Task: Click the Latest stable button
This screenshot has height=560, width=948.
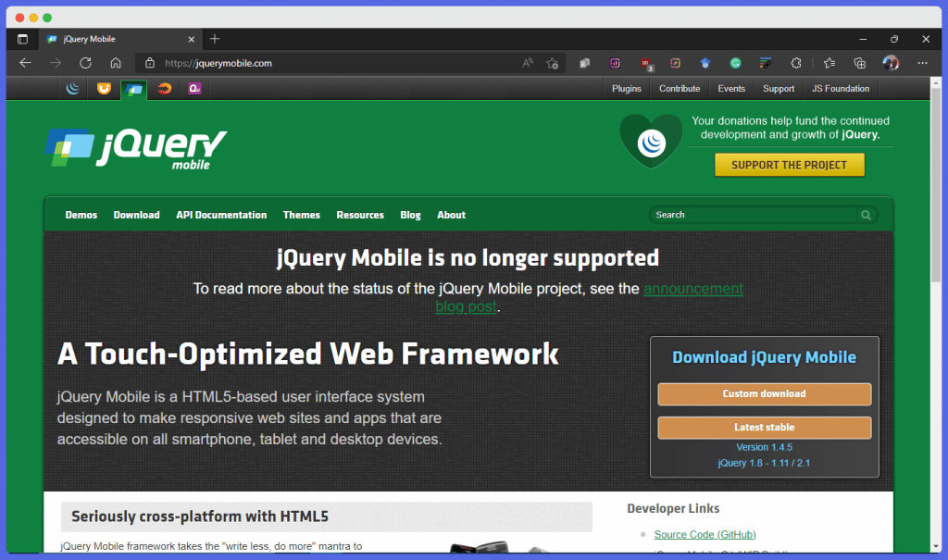Action: (764, 428)
